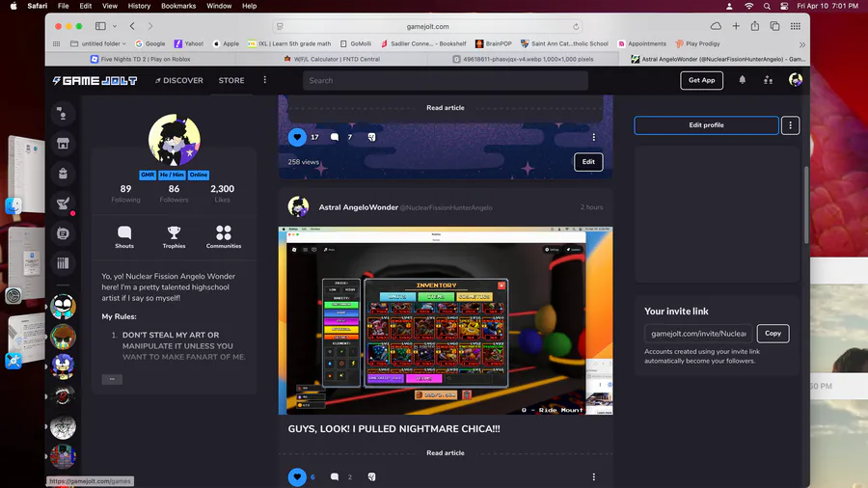Open options dots on Nightmare Chica post
868x488 pixels.
(x=594, y=476)
